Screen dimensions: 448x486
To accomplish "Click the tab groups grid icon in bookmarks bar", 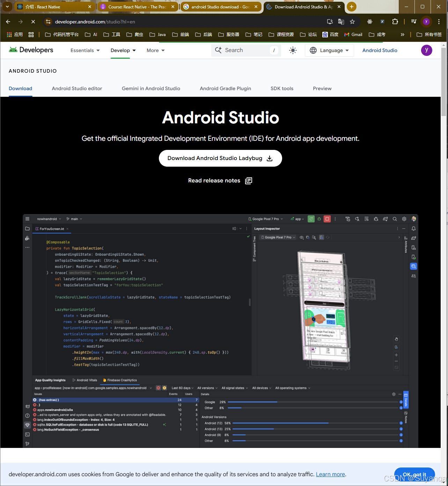I will pyautogui.click(x=31, y=35).
